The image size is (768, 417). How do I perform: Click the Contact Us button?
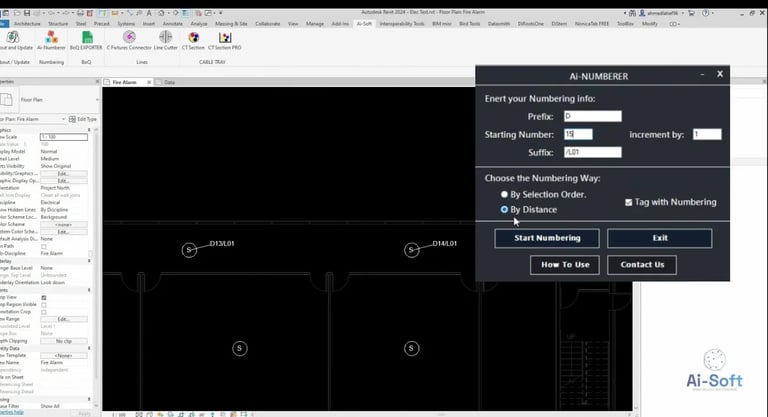coord(642,265)
